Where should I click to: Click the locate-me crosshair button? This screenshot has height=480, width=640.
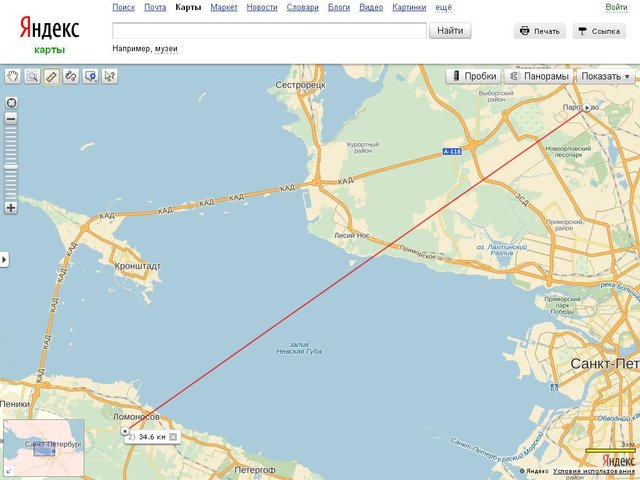[x=11, y=102]
